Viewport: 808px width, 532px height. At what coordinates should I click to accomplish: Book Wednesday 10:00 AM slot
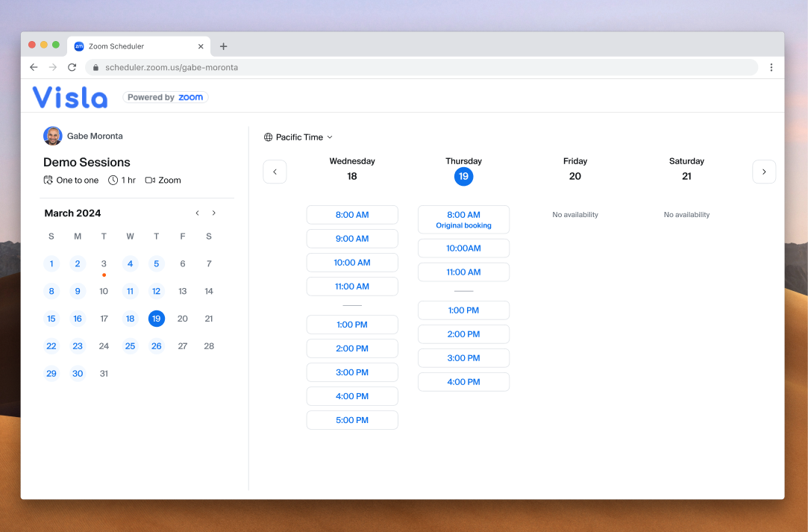(352, 263)
